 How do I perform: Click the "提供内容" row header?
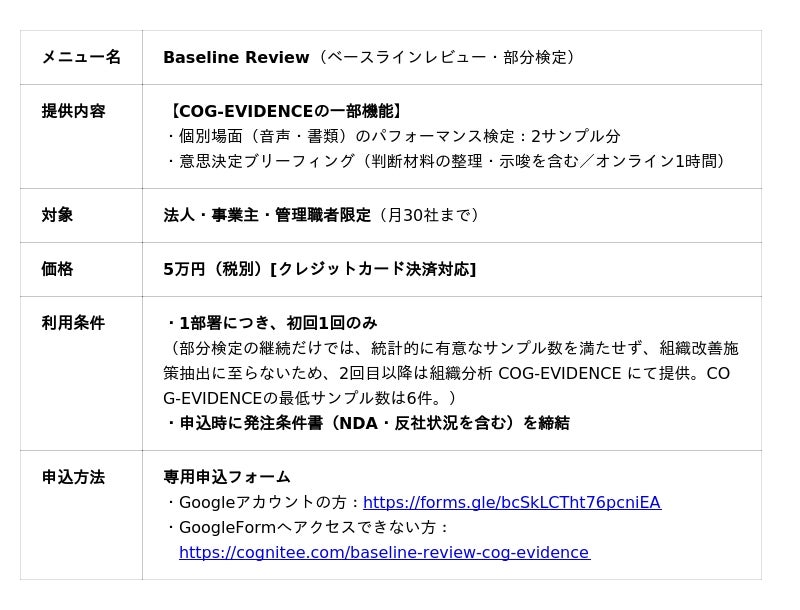(x=73, y=111)
